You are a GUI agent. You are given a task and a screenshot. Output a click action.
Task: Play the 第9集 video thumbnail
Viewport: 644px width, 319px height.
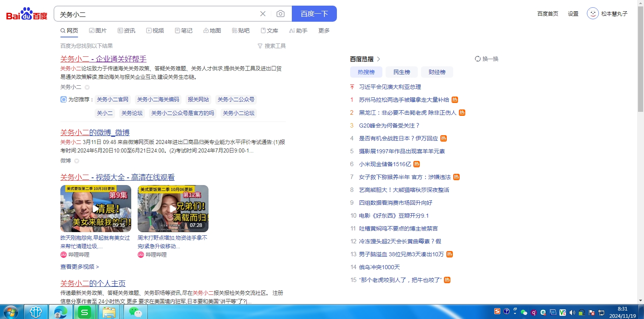[96, 208]
